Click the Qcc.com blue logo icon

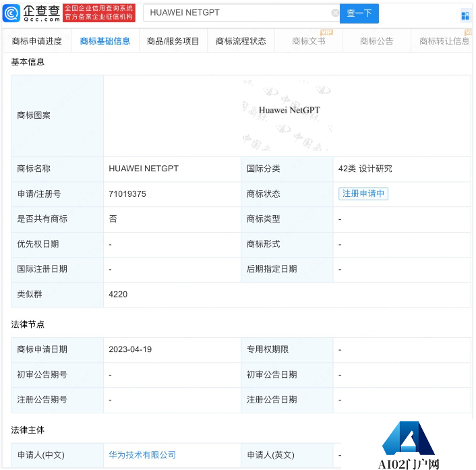click(11, 13)
